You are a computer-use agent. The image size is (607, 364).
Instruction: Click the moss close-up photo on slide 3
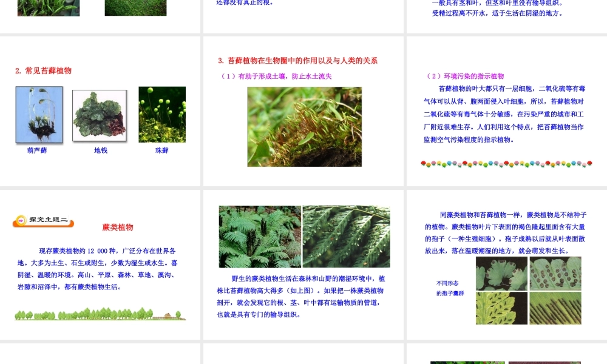tap(305, 127)
